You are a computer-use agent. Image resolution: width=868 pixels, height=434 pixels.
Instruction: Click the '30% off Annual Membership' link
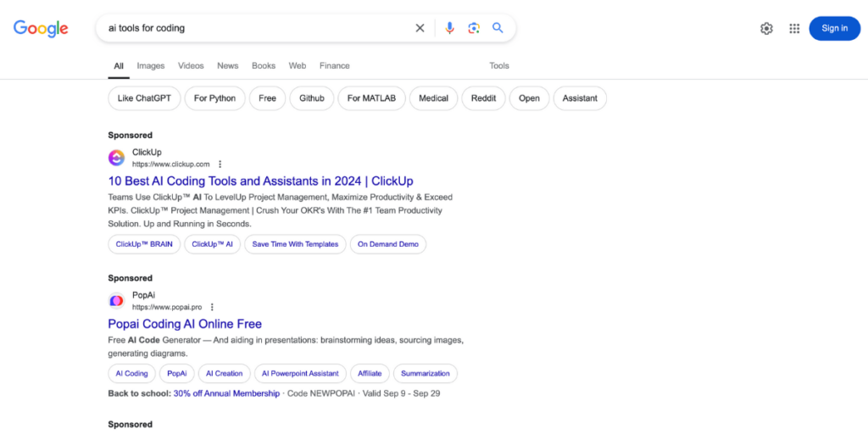[x=226, y=393]
